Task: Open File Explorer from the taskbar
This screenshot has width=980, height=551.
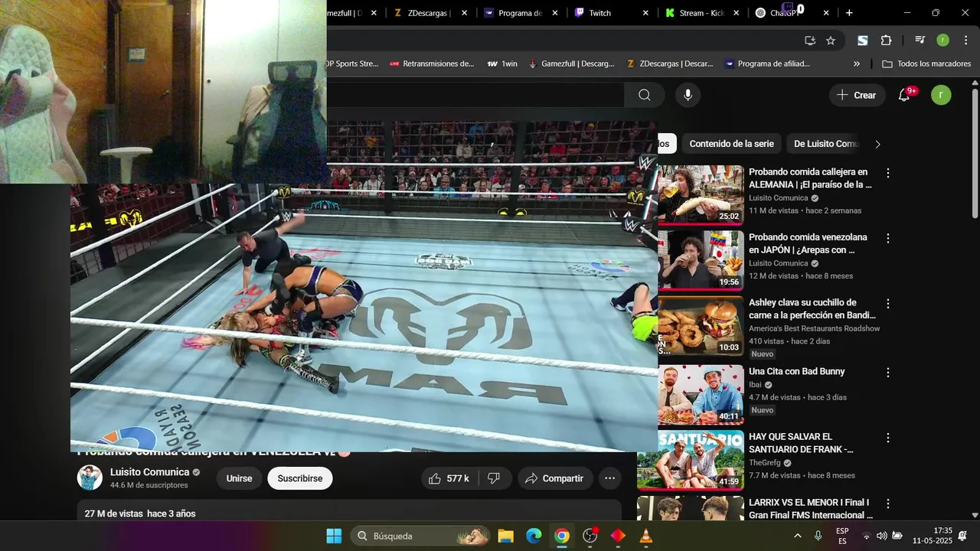Action: tap(505, 536)
